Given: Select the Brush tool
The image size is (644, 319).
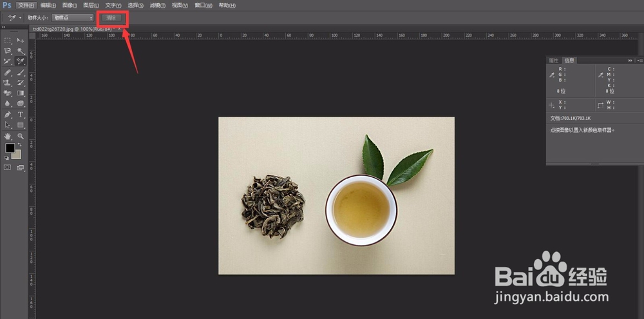Looking at the screenshot, I should (20, 72).
